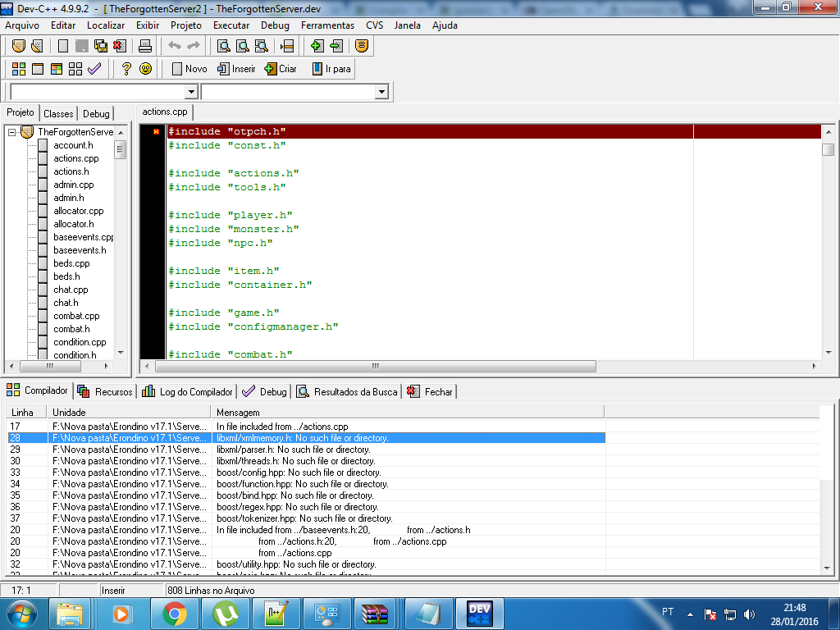The image size is (840, 630).
Task: Open Google Chrome from the taskbar
Action: pyautogui.click(x=175, y=614)
